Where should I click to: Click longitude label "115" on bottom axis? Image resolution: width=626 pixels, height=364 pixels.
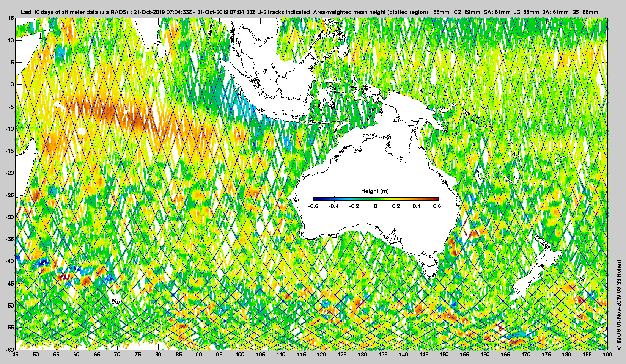(x=301, y=355)
